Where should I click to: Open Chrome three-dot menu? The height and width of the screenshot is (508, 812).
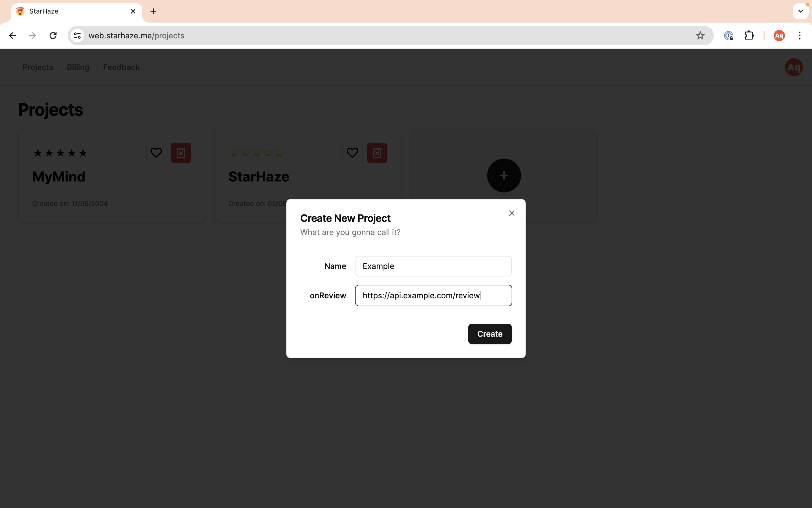click(800, 36)
